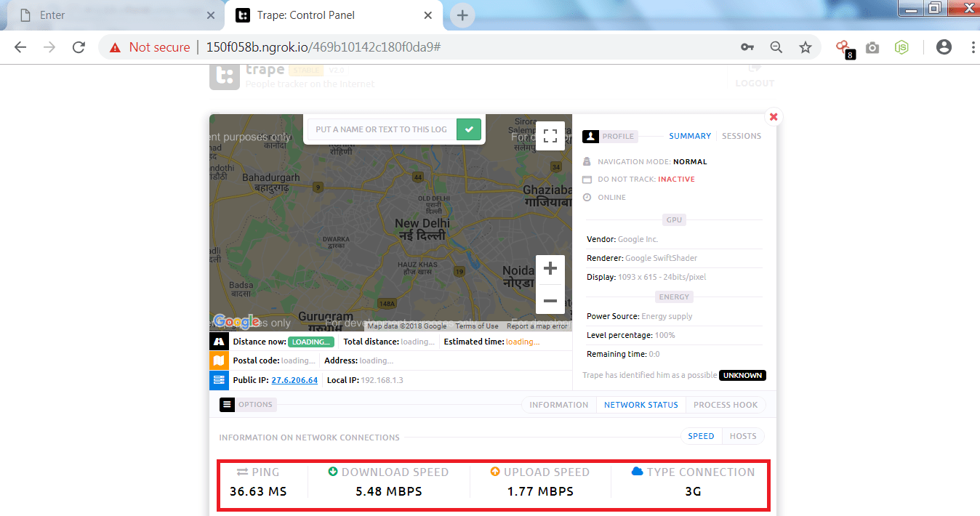
Task: Click the black Profile icon
Action: (x=590, y=136)
